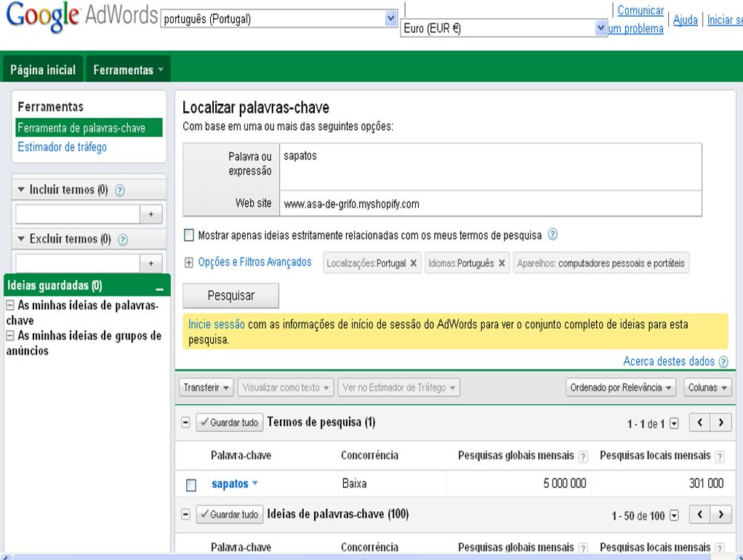Open the language dropdown português (Portugal)
The image size is (743, 560).
[x=279, y=19]
